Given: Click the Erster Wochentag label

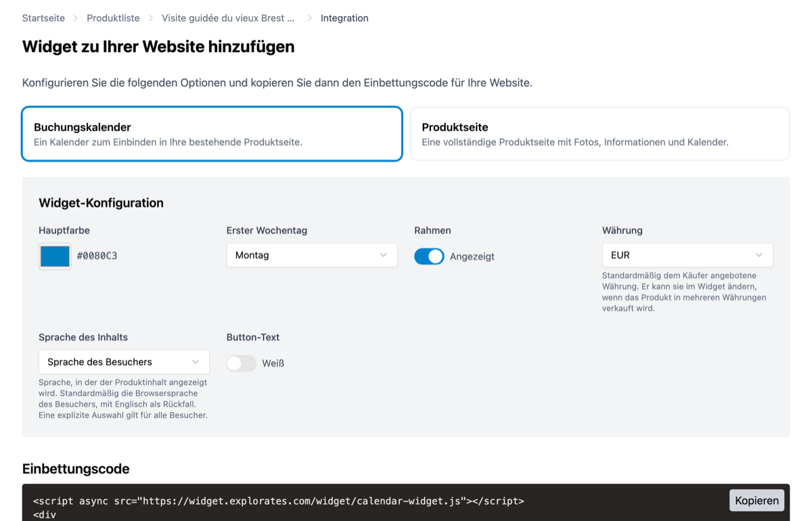Looking at the screenshot, I should (267, 231).
